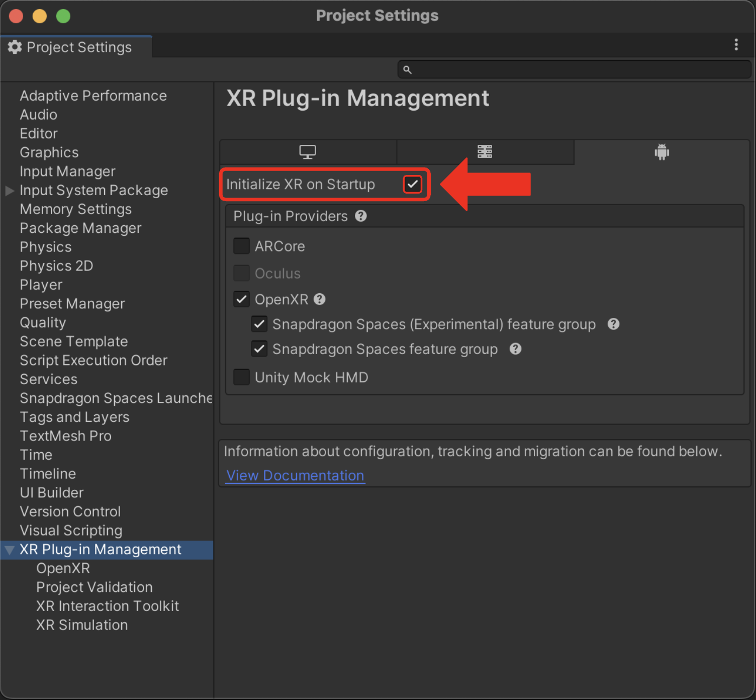Screen dimensions: 756x700
Task: Open Snapdragon Spaces Launcher settings
Action: tap(116, 398)
